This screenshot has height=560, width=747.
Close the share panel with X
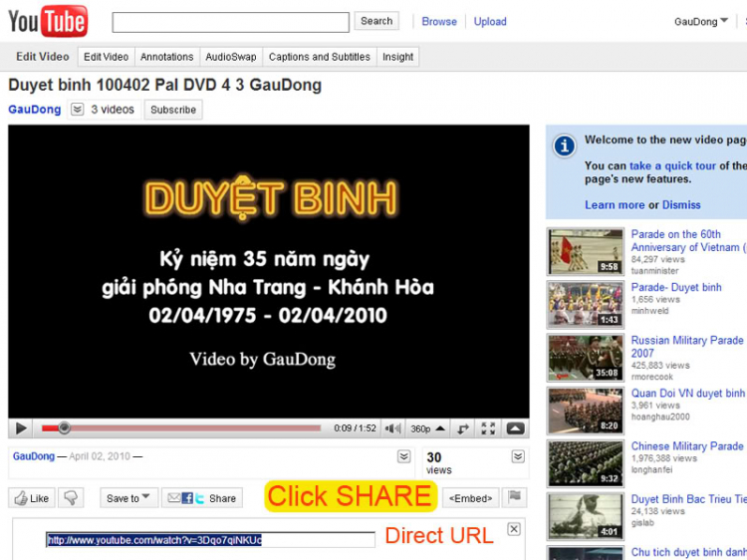pyautogui.click(x=514, y=529)
